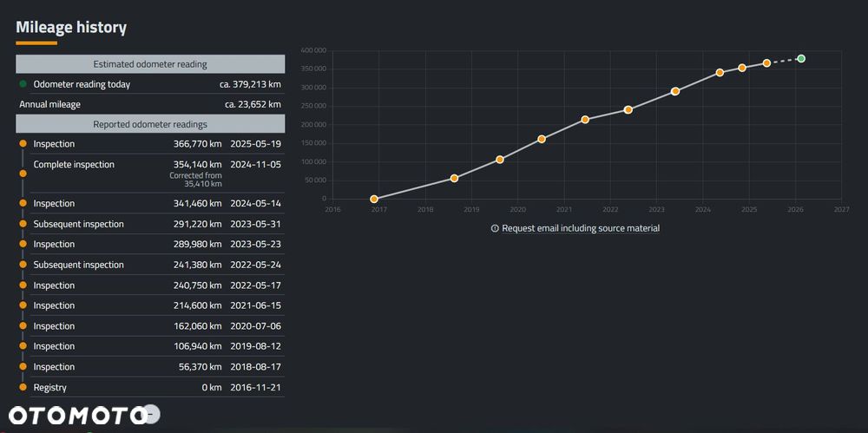Click the Complete inspection row label
868x433 pixels.
74,165
